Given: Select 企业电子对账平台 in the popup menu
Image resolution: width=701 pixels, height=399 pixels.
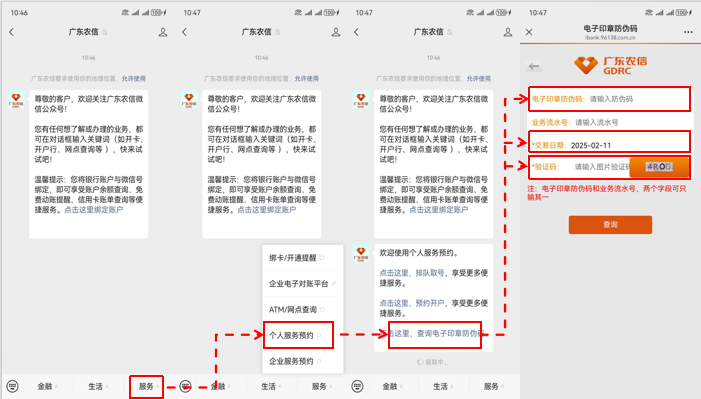Looking at the screenshot, I should [x=302, y=284].
